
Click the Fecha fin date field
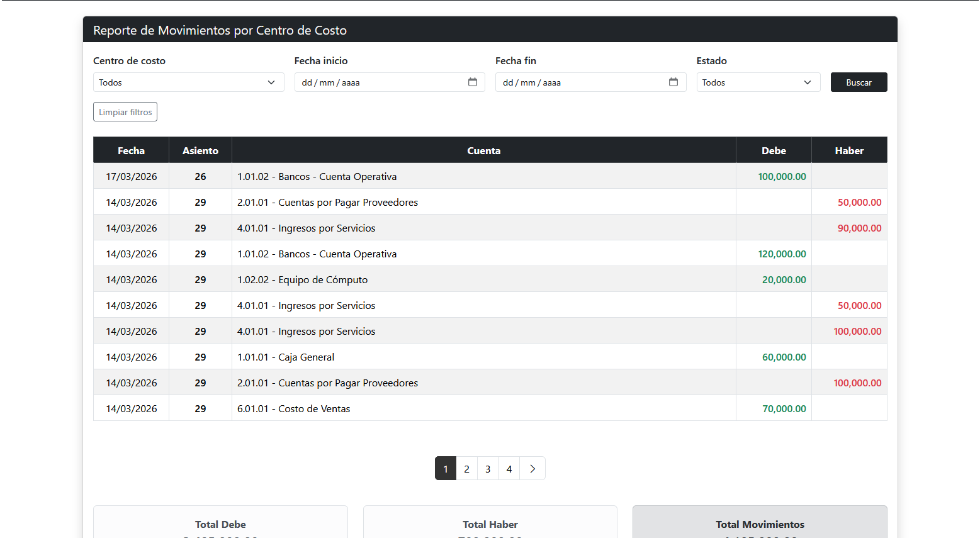click(579, 82)
